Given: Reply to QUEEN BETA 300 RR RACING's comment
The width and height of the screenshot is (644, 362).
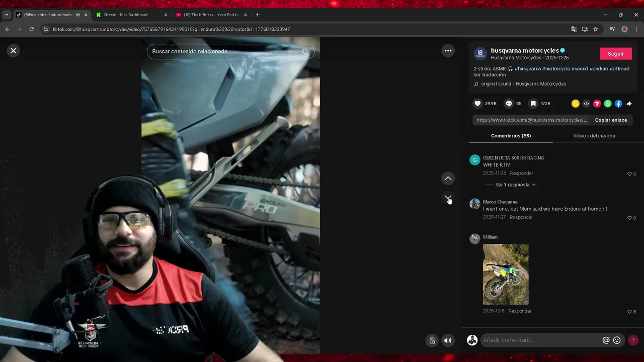Looking at the screenshot, I should [521, 173].
